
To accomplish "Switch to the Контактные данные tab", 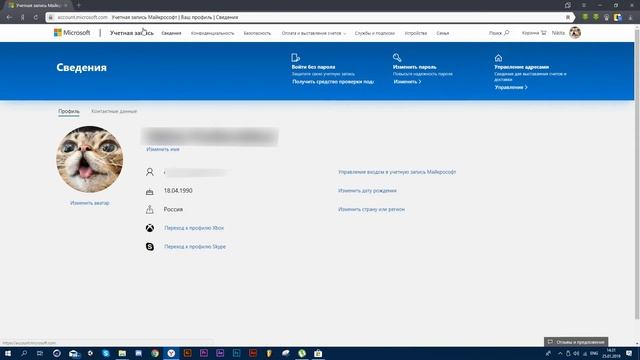I will pyautogui.click(x=114, y=111).
